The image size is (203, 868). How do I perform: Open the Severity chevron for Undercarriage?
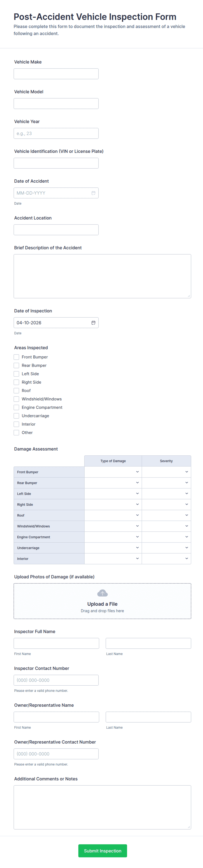coord(187,548)
